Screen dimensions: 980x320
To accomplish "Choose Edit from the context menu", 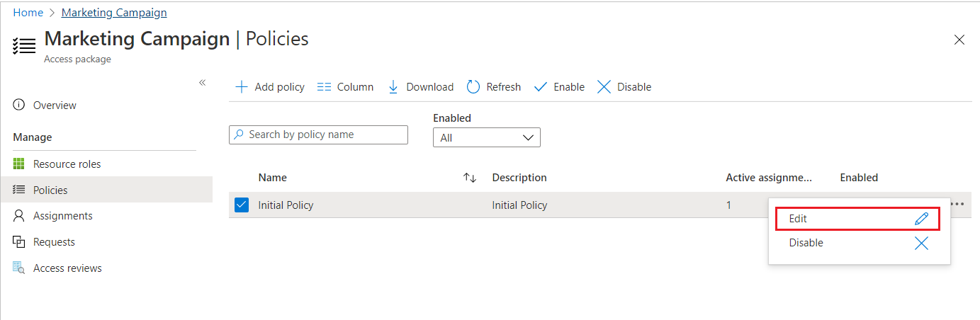I will [x=799, y=219].
